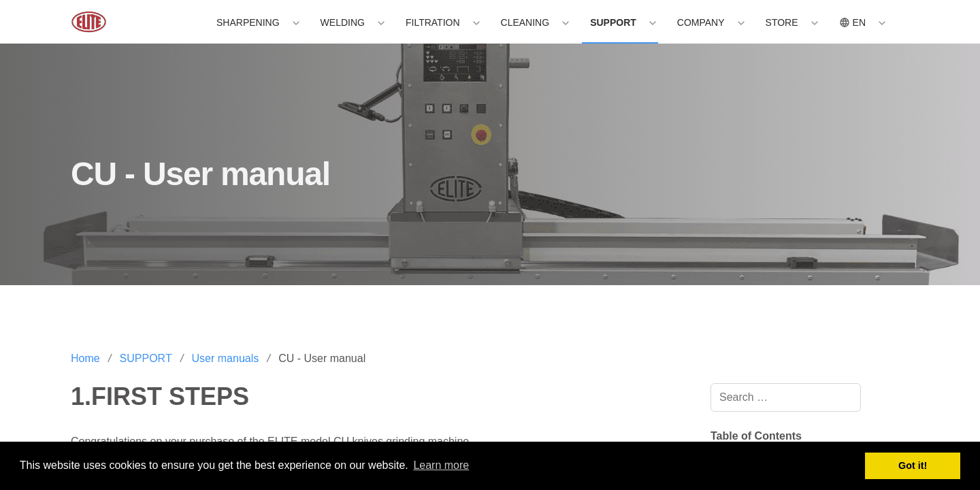The width and height of the screenshot is (980, 490).
Task: Expand the chevron next to CLEANING
Action: click(x=566, y=23)
